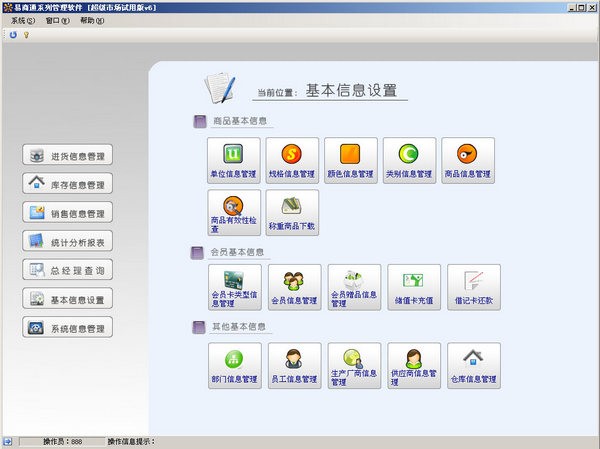Screen dimensions: 600x449
Task: Click the notepad and pen header image
Action: coord(220,88)
